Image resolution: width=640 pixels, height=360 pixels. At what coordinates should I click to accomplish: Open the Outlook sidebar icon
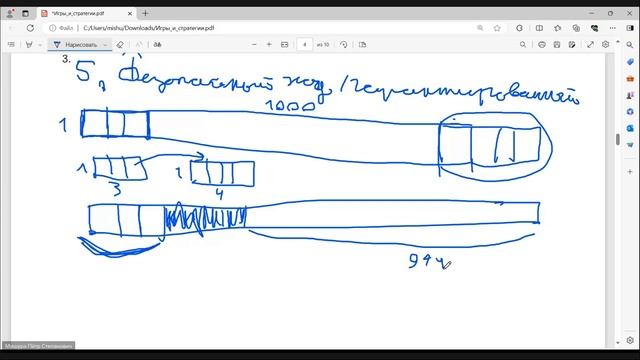coord(630,128)
